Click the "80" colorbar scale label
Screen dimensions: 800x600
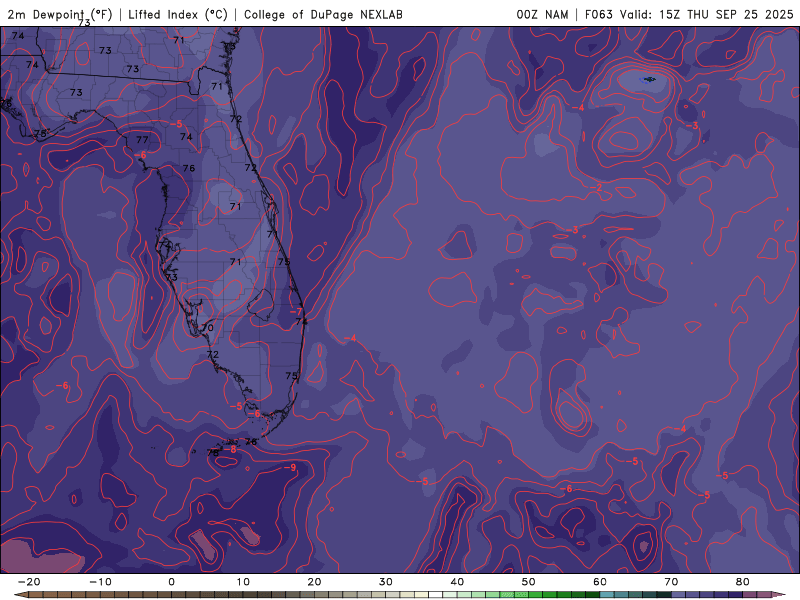[743, 582]
